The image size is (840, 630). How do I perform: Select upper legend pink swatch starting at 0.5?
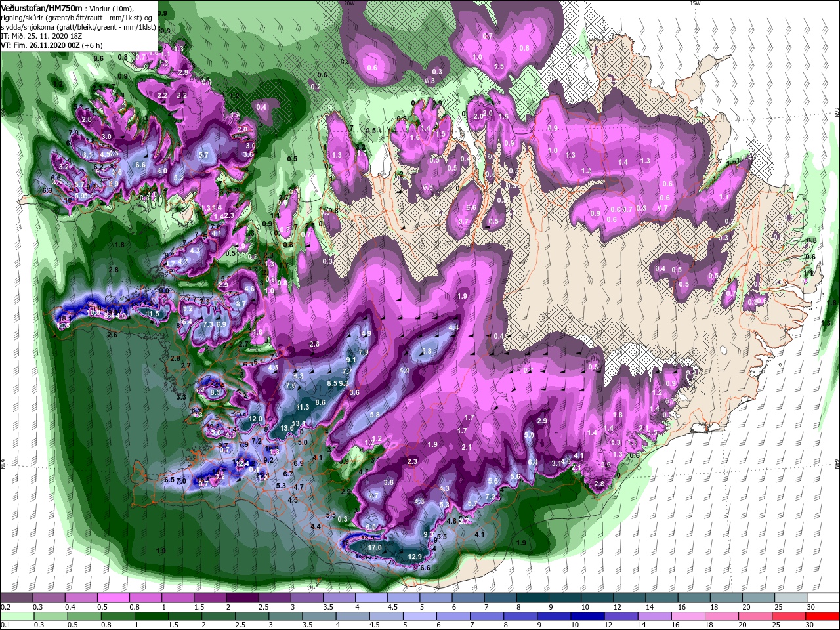[113, 598]
